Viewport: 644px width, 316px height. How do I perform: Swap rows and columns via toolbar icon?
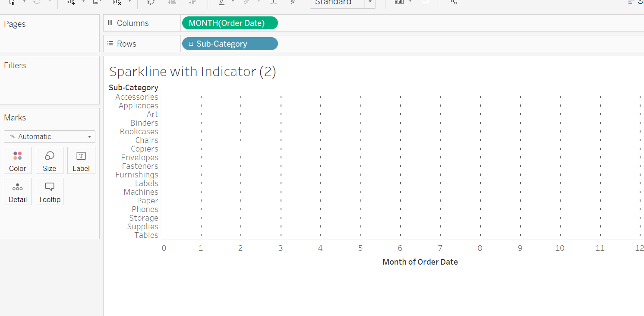(x=151, y=2)
